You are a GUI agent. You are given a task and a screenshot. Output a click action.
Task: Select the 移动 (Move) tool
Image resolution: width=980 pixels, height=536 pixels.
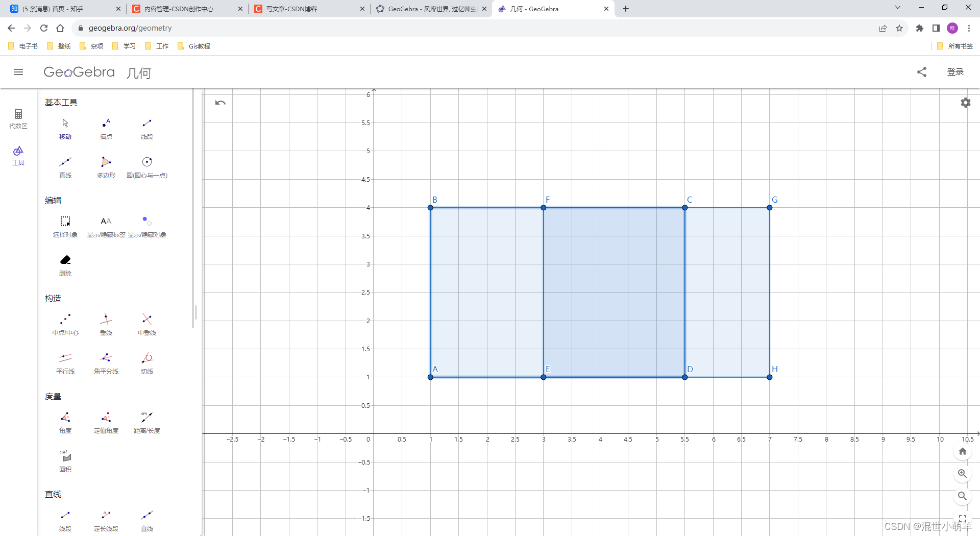65,129
